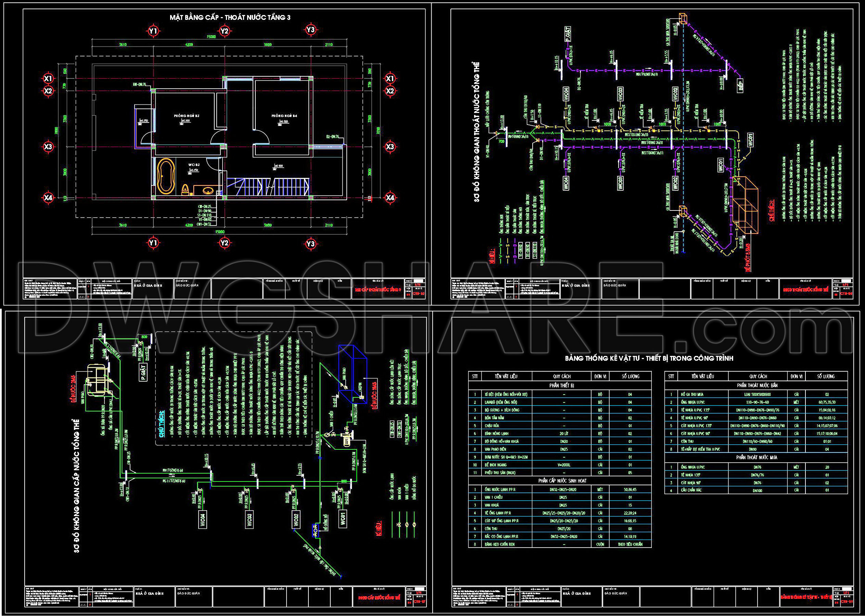Select the S1-DN:110 riser label
The width and height of the screenshot is (865, 616).
click(204, 215)
